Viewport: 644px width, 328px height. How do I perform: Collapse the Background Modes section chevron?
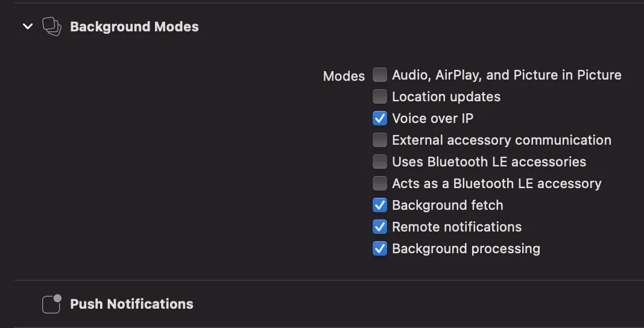tap(28, 27)
